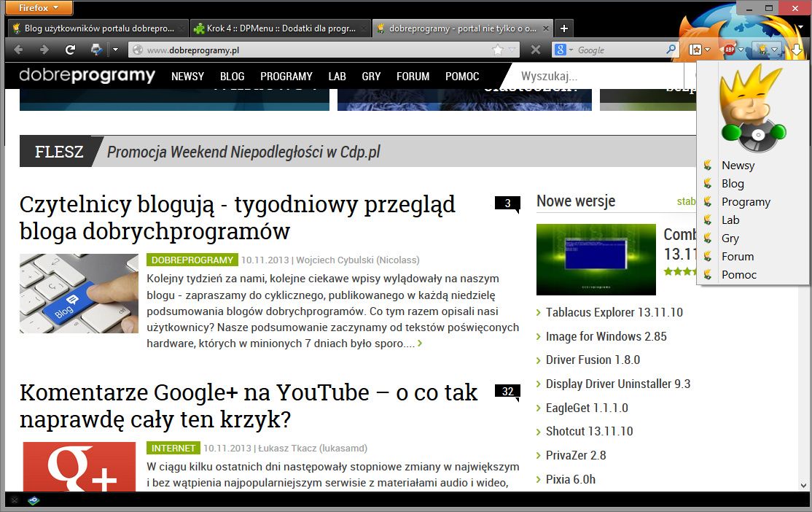Click the DPMenu crown toolbar button

point(762,50)
